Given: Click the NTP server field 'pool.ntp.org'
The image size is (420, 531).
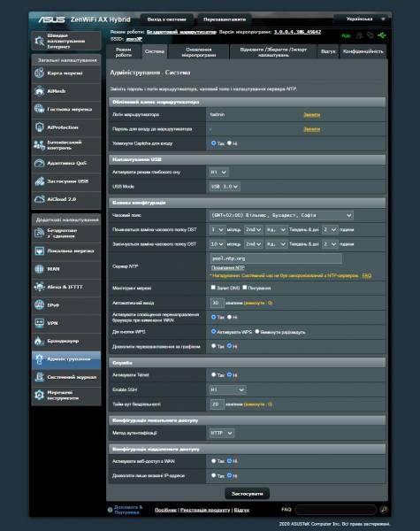Looking at the screenshot, I should [x=276, y=258].
